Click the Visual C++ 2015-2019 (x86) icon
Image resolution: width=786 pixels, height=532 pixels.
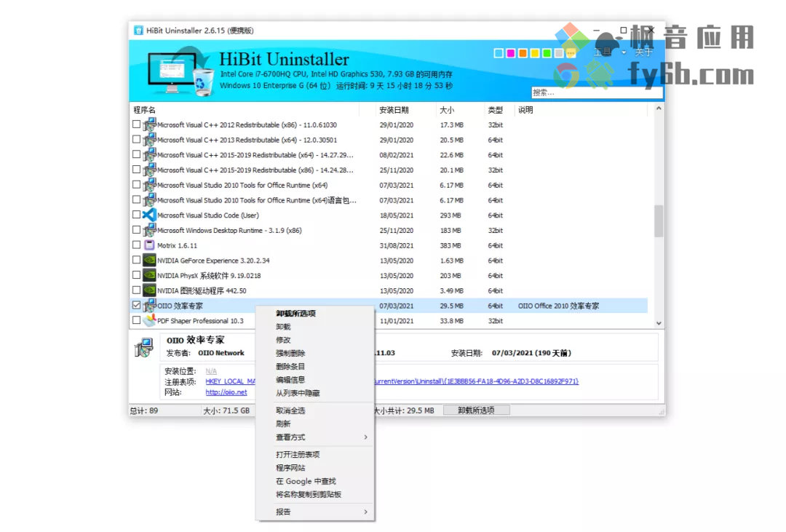(149, 170)
